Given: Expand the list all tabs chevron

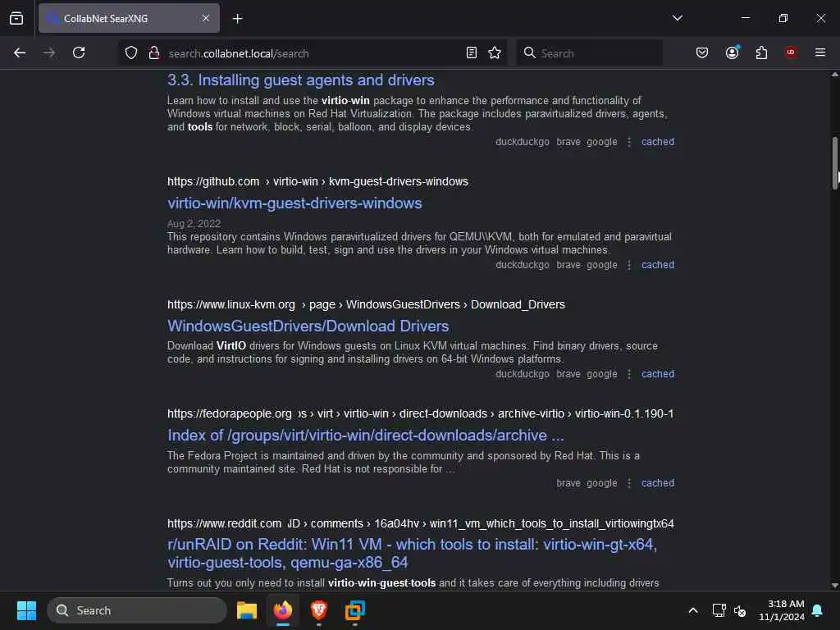Looking at the screenshot, I should point(677,18).
